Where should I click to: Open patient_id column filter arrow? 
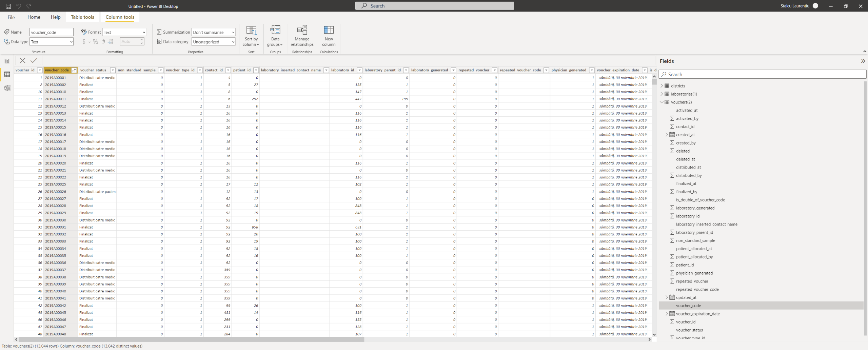(256, 70)
